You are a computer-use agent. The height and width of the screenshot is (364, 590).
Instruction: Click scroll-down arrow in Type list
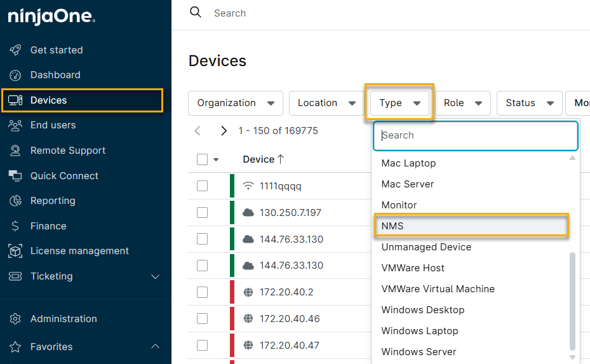[572, 357]
